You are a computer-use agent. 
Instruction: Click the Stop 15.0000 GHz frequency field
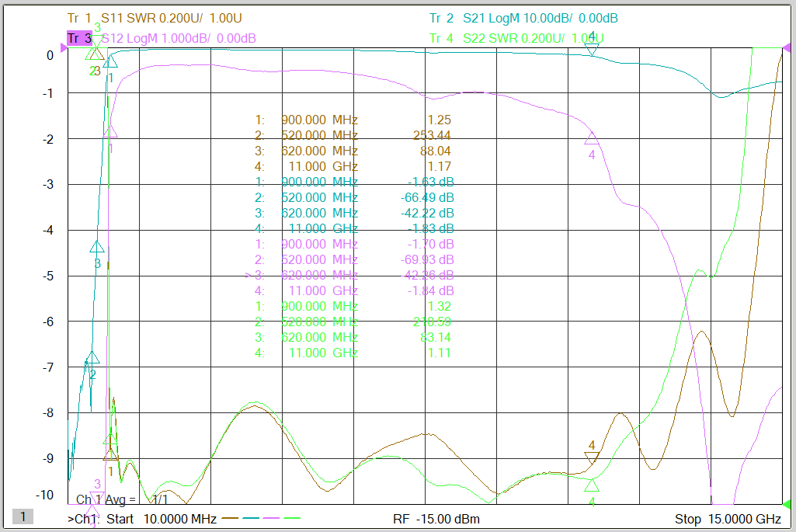click(x=728, y=519)
